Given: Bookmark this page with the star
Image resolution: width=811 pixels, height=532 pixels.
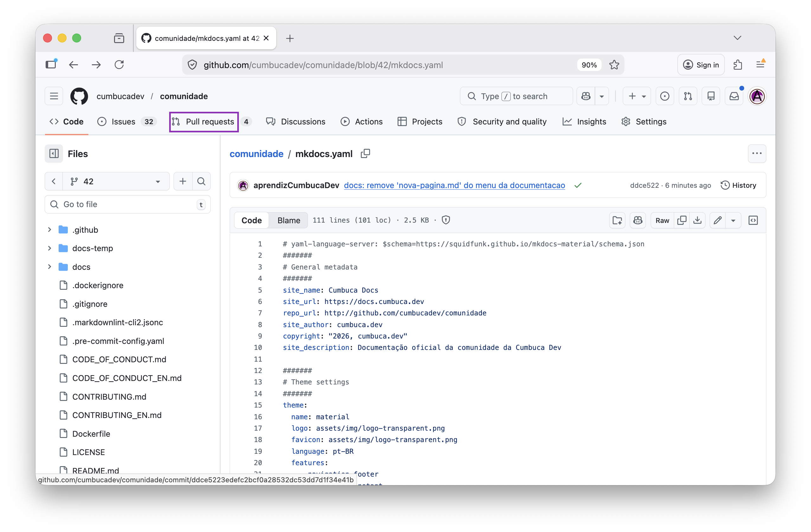Looking at the screenshot, I should tap(614, 65).
